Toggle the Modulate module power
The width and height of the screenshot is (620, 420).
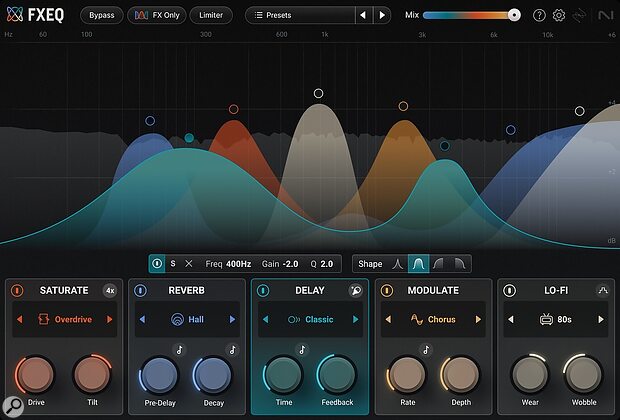point(387,291)
